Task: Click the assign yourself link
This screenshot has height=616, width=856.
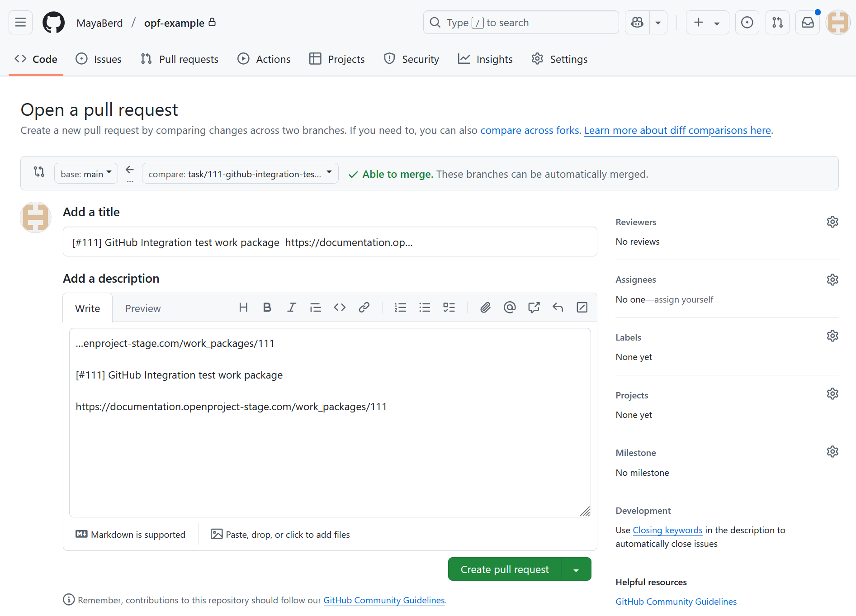Action: [683, 299]
